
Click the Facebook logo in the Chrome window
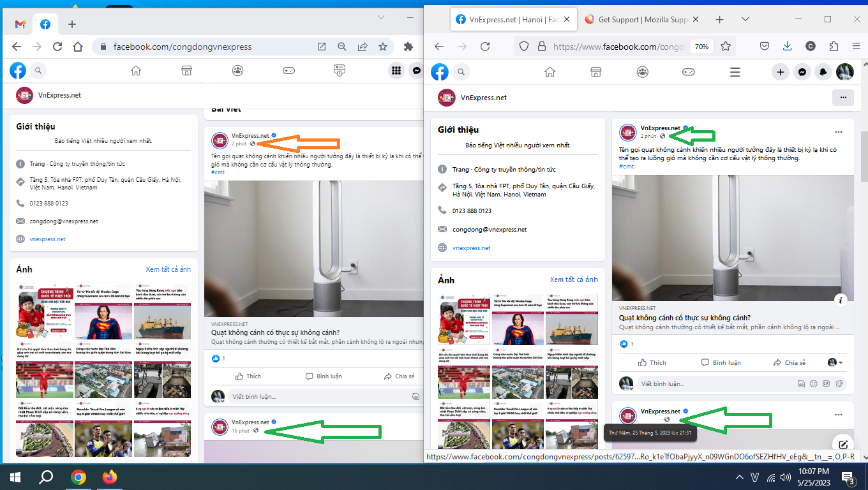18,71
